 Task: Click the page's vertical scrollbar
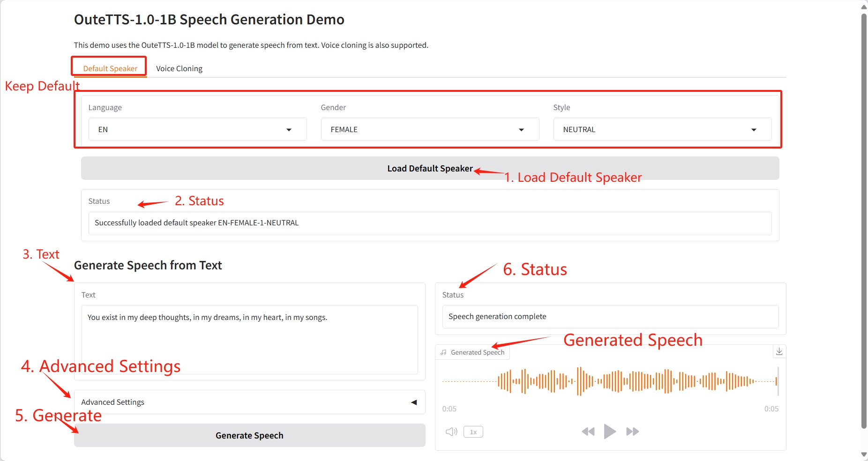[x=864, y=220]
